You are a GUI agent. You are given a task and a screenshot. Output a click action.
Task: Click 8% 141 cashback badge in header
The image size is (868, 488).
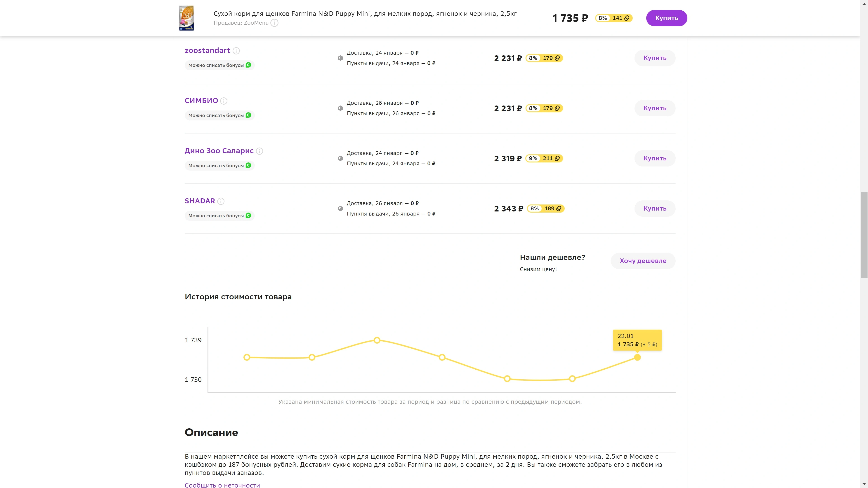pyautogui.click(x=614, y=18)
